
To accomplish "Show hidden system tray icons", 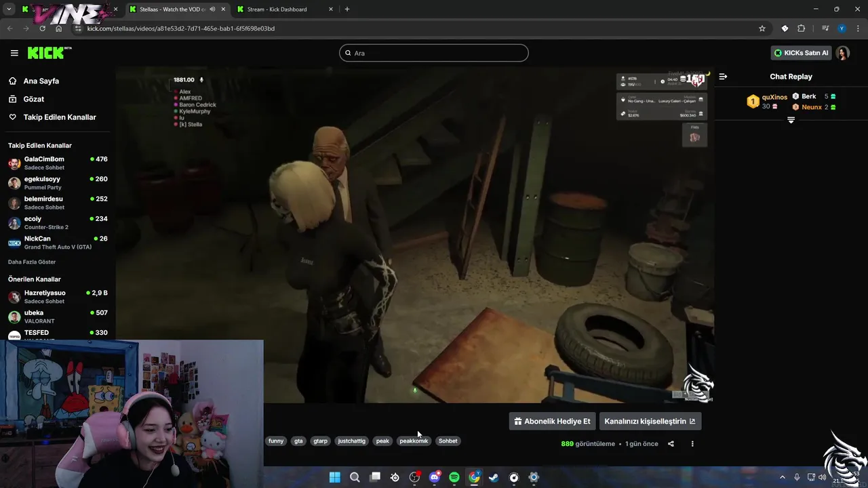I will pyautogui.click(x=782, y=477).
